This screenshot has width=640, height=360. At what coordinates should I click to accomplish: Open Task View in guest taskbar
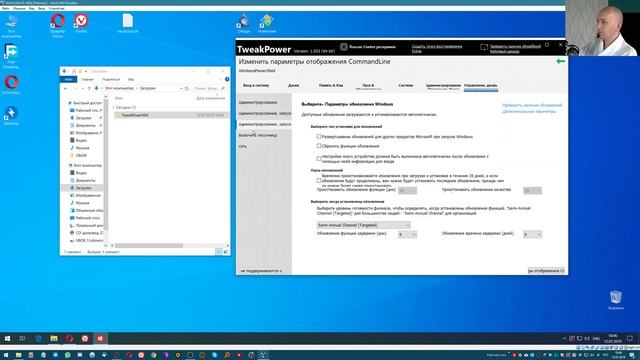22,338
